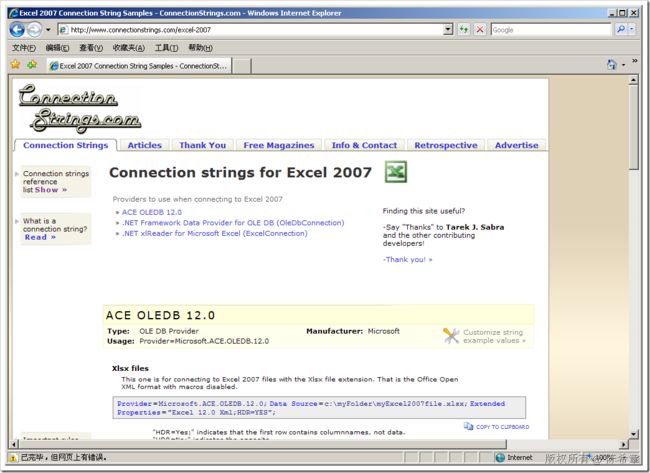Click the Internet zone globe icon
The image size is (650, 473).
[500, 457]
